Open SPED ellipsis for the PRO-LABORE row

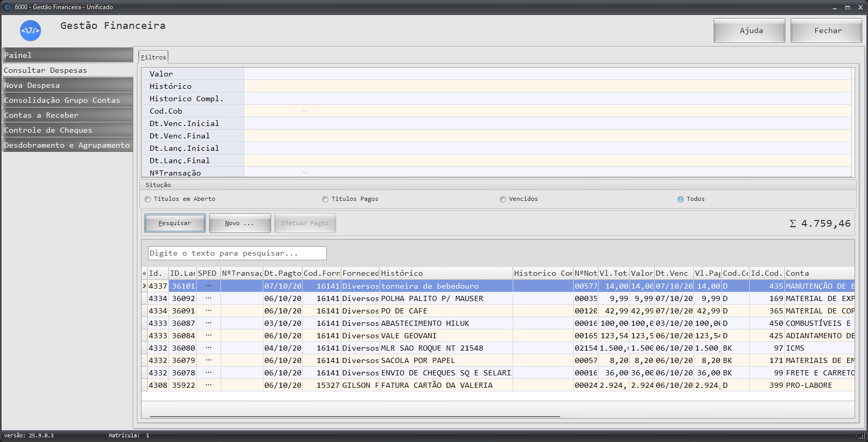(208, 385)
